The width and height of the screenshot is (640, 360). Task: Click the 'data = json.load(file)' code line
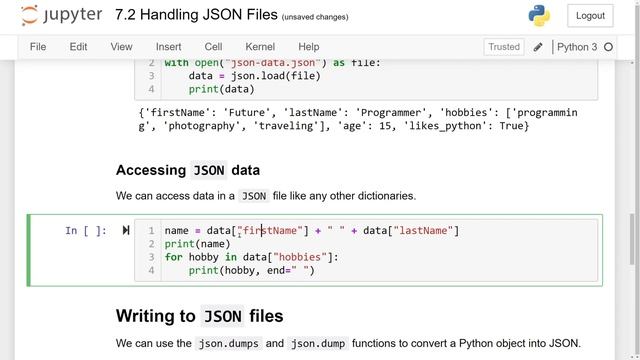tap(255, 76)
